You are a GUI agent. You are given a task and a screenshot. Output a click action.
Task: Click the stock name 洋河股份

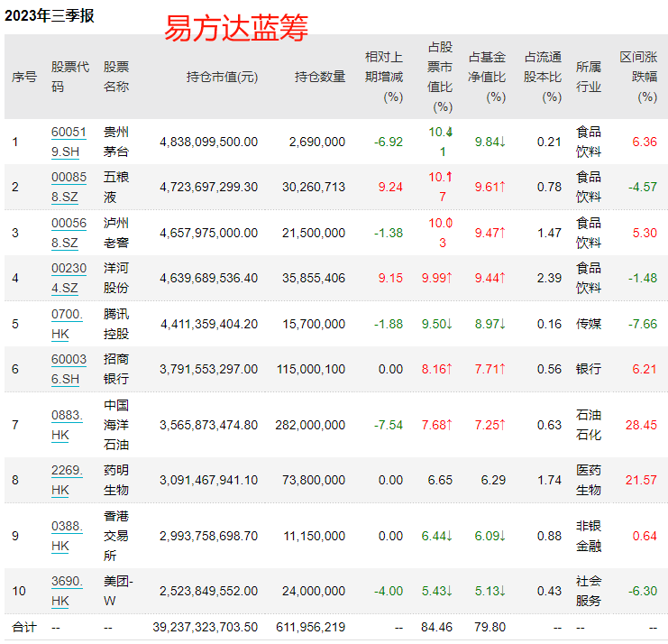pyautogui.click(x=116, y=279)
